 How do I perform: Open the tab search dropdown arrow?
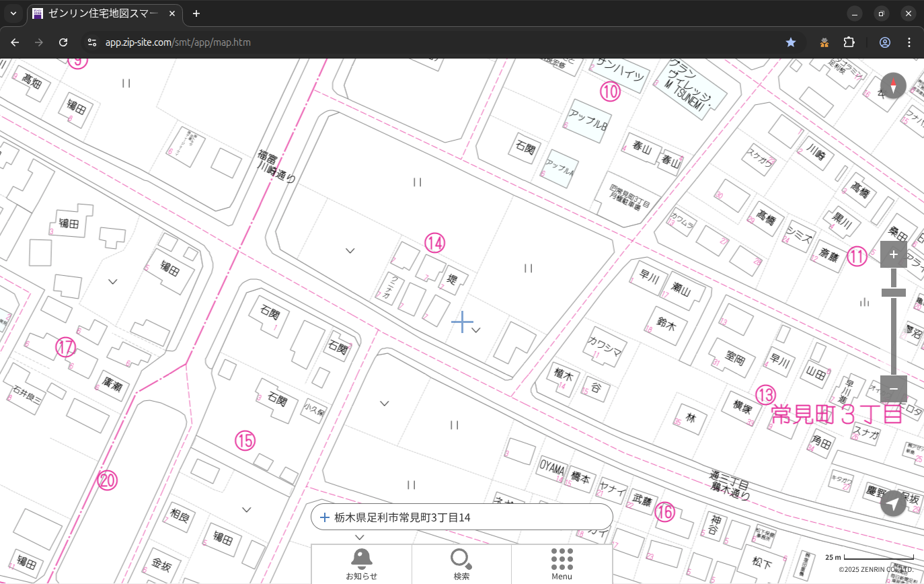[x=13, y=13]
